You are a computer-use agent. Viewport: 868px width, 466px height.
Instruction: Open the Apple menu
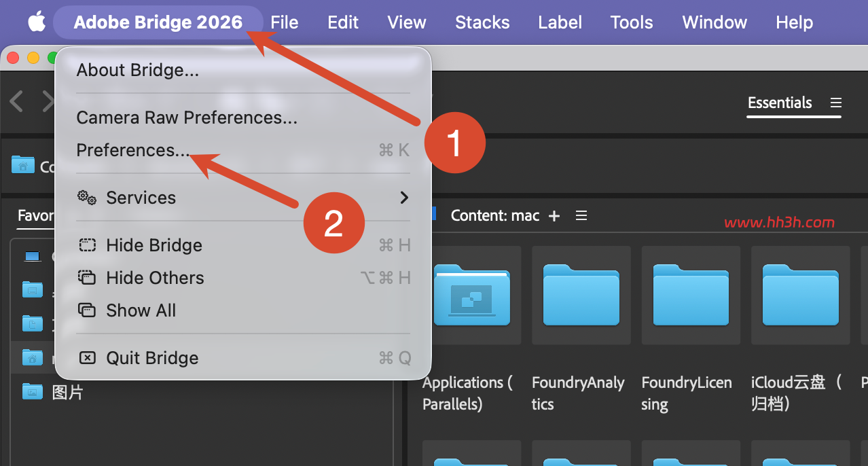(37, 22)
